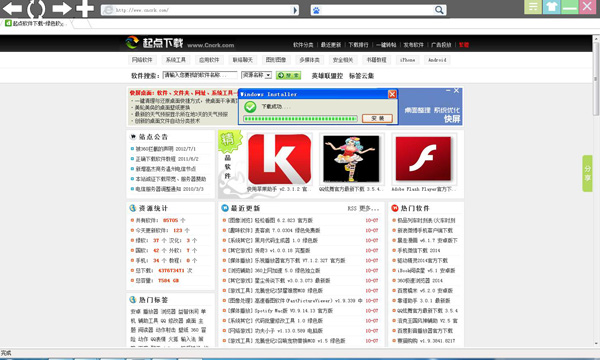Minimize the 快屏 ad banner
Screen dimensions: 600x360
click(448, 91)
